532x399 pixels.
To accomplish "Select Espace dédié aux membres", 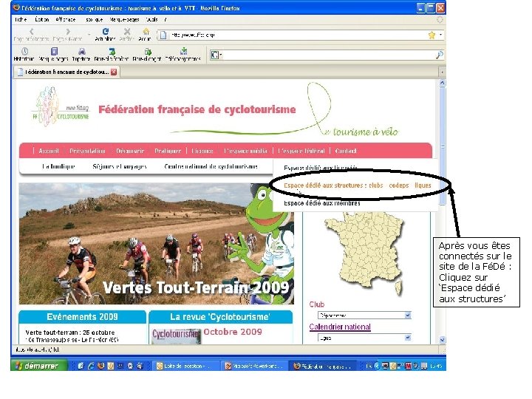I will click(x=322, y=203).
